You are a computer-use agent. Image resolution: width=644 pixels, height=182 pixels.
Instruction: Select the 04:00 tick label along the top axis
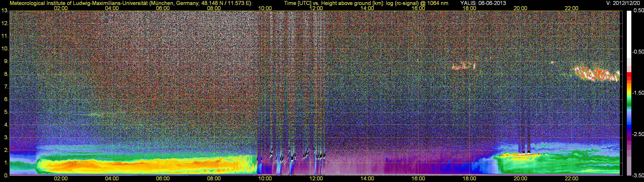[112, 8]
